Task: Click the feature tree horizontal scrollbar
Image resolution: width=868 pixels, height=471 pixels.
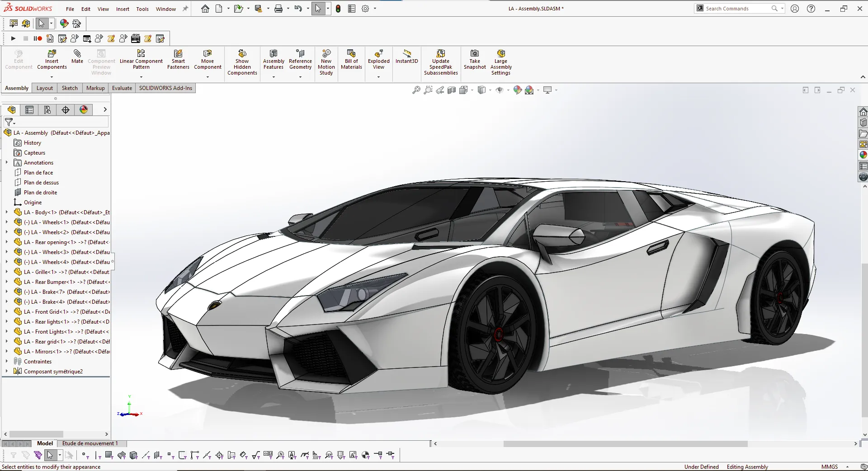Action: [x=36, y=434]
